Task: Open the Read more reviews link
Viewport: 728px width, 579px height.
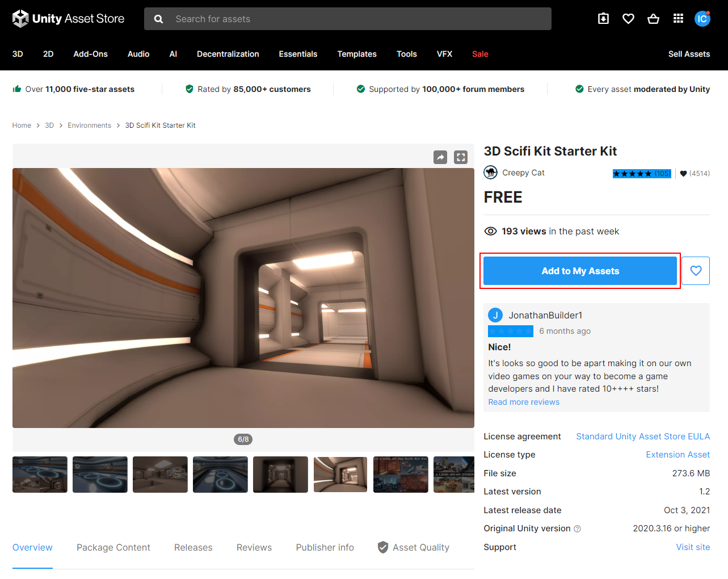Action: coord(524,402)
